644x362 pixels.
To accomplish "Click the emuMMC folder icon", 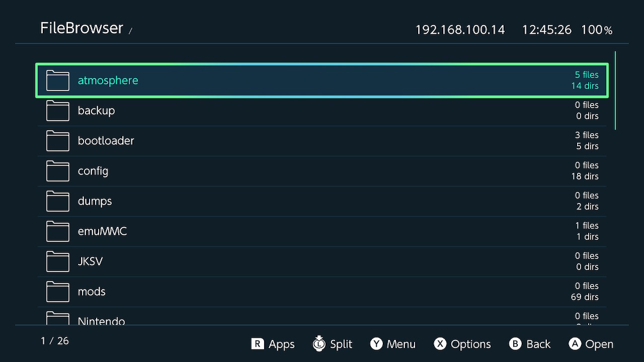I will [x=57, y=231].
